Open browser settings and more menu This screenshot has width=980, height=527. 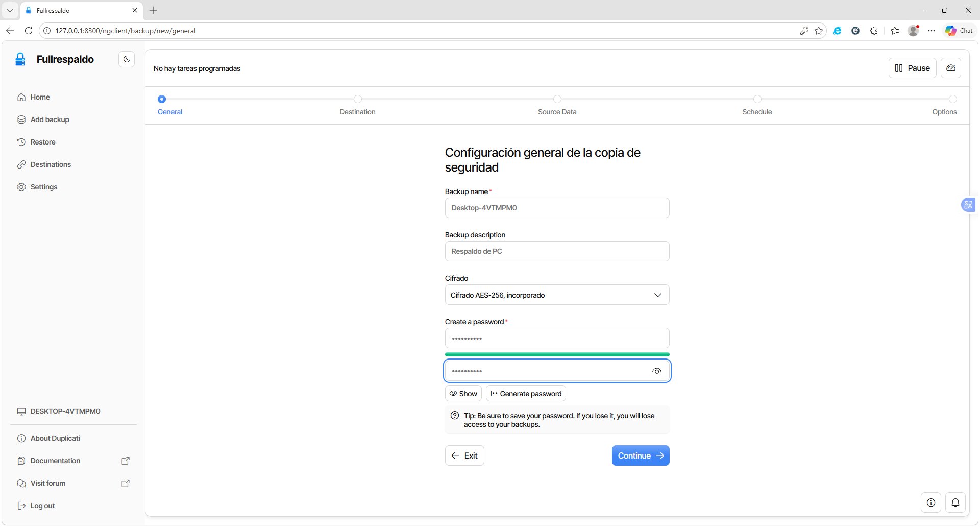pyautogui.click(x=932, y=31)
